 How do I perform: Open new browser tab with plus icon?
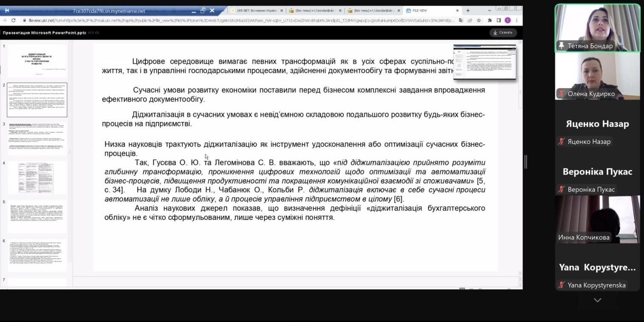coord(468,11)
